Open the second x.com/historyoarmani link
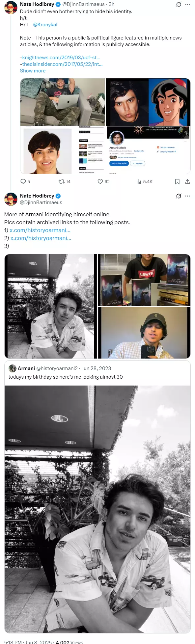 pos(41,238)
